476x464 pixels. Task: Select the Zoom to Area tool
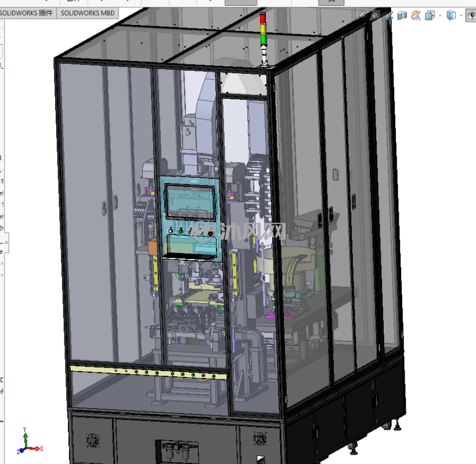375,15
